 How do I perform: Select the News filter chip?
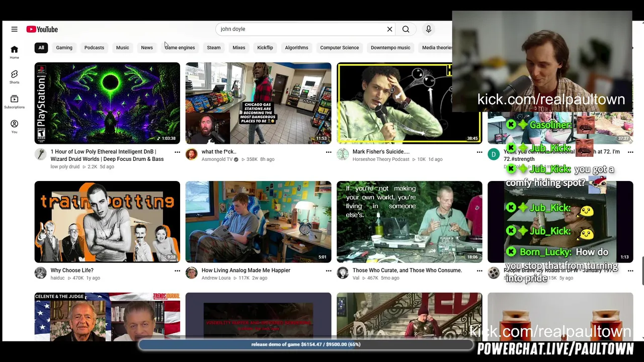147,48
